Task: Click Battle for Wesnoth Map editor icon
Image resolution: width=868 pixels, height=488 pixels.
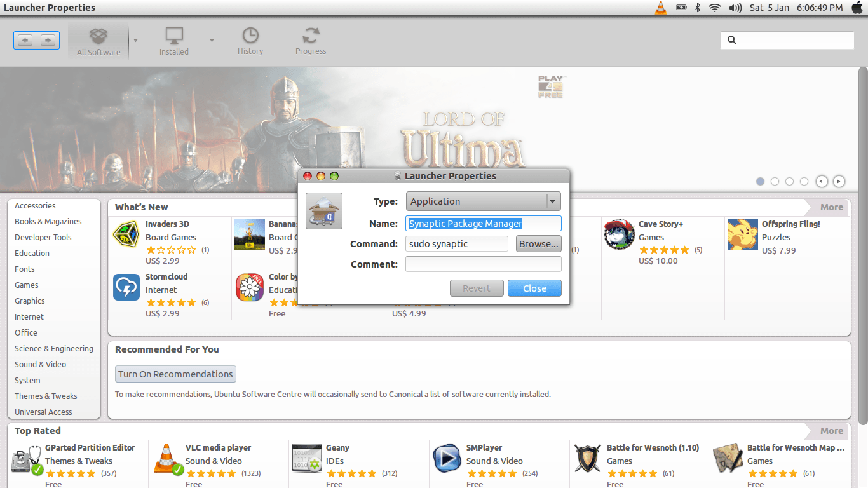Action: click(728, 458)
